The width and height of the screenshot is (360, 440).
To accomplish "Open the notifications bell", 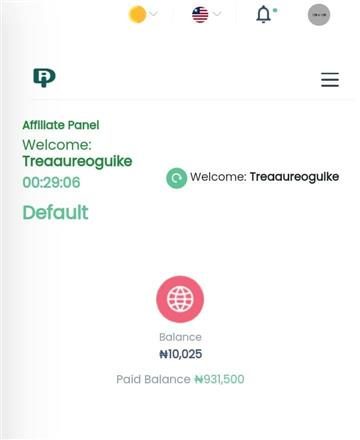I will pos(263,15).
